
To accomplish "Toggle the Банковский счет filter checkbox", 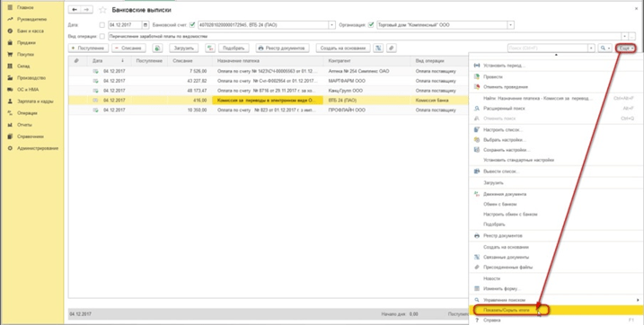I will point(192,25).
